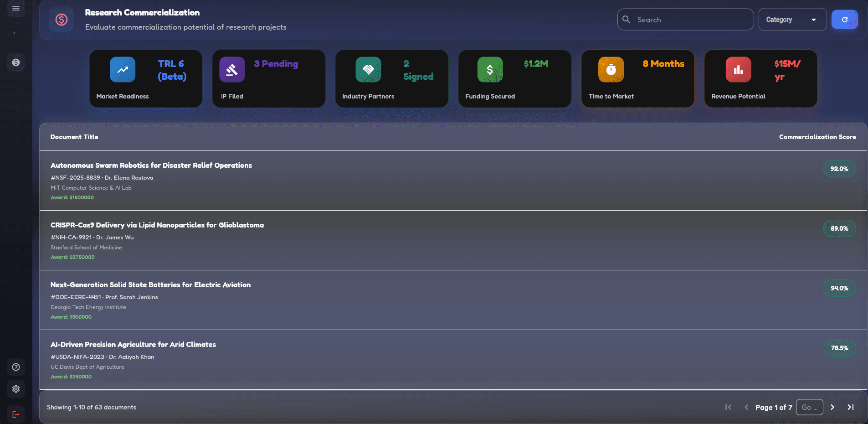868x424 pixels.
Task: Click the Market Readiness trend icon
Action: click(123, 70)
